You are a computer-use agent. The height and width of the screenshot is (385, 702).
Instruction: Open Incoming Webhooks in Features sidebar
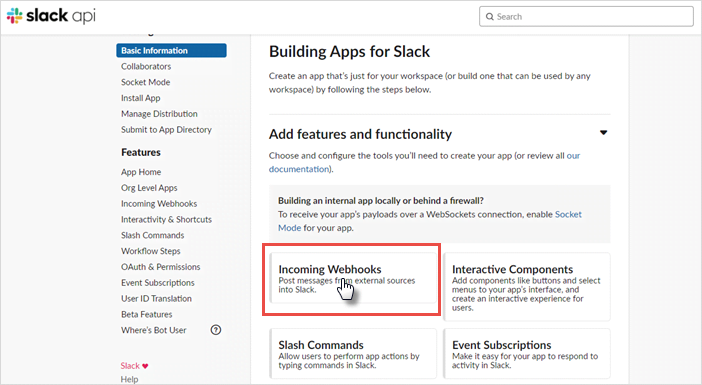coord(159,204)
